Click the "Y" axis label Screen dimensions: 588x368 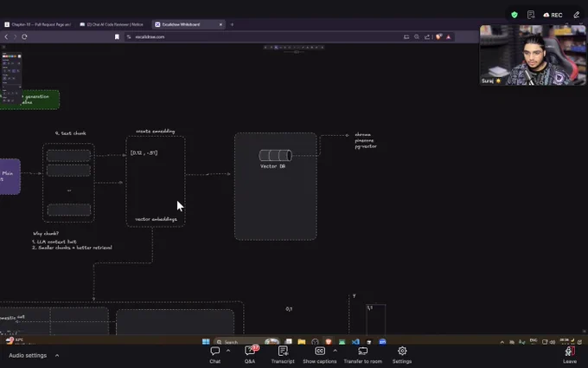click(x=354, y=296)
